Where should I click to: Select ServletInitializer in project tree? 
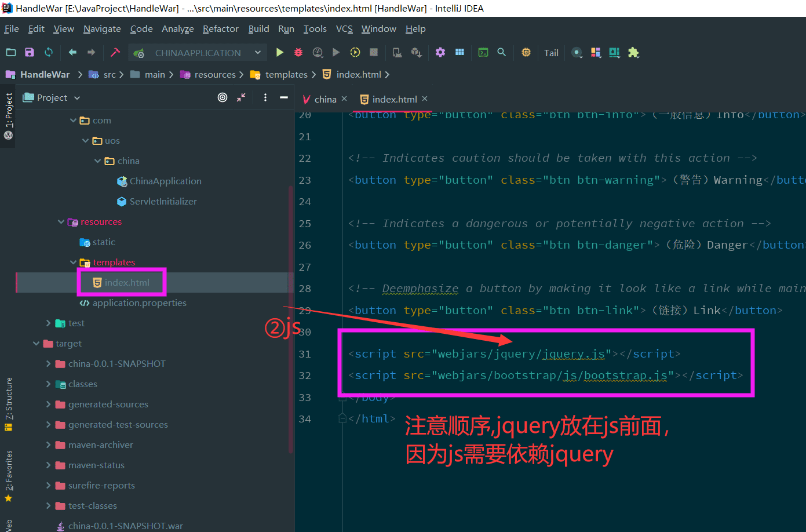point(156,202)
